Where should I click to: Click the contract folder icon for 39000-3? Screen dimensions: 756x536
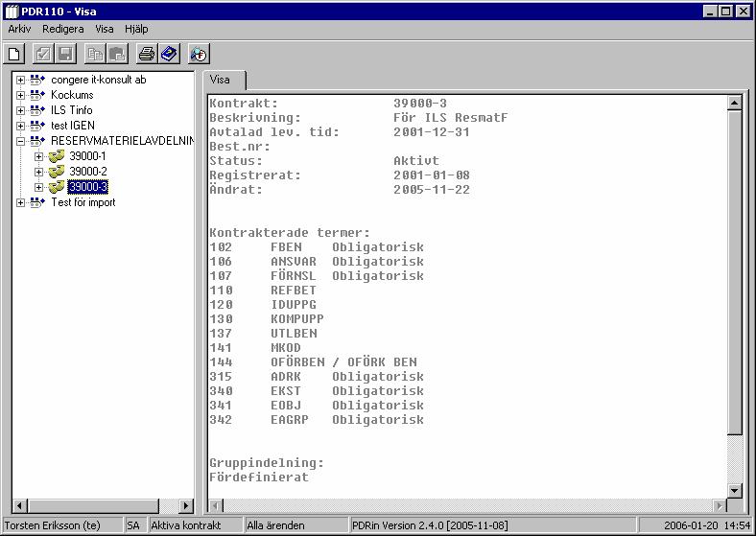pyautogui.click(x=57, y=187)
